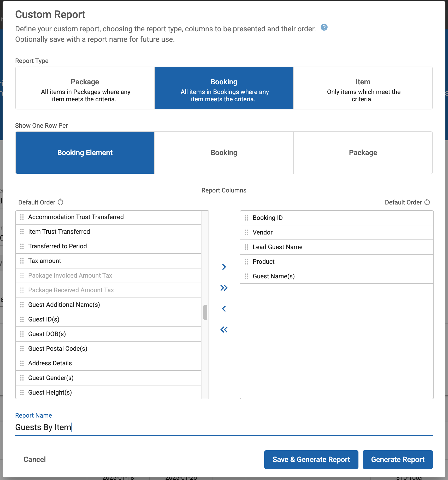Click drag handle beside Booking ID
The width and height of the screenshot is (448, 480).
pos(246,218)
